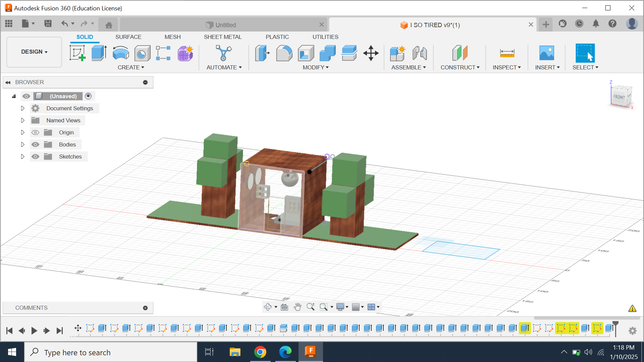Open timeline settings gear
Screen dimensions: 644x362
tap(633, 331)
